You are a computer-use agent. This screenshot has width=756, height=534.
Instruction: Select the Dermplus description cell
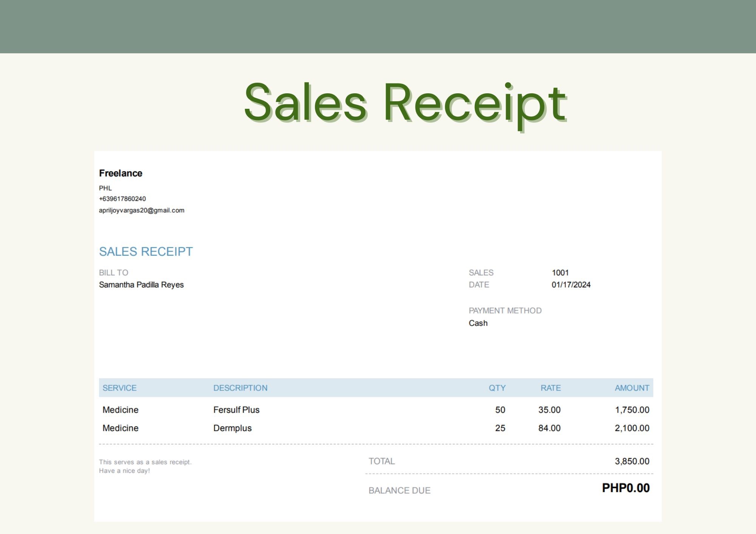tap(232, 428)
